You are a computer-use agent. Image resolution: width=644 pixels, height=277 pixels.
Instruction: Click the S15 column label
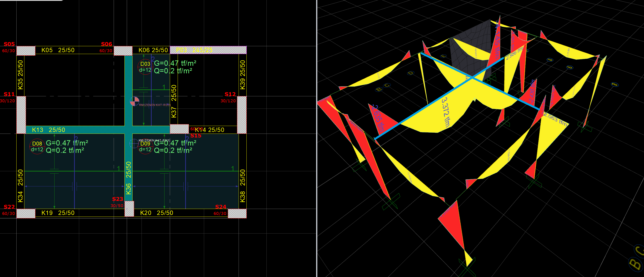pos(196,136)
